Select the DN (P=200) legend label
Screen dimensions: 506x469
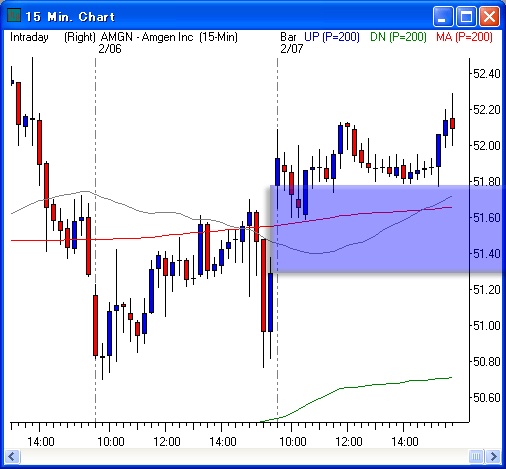[398, 37]
